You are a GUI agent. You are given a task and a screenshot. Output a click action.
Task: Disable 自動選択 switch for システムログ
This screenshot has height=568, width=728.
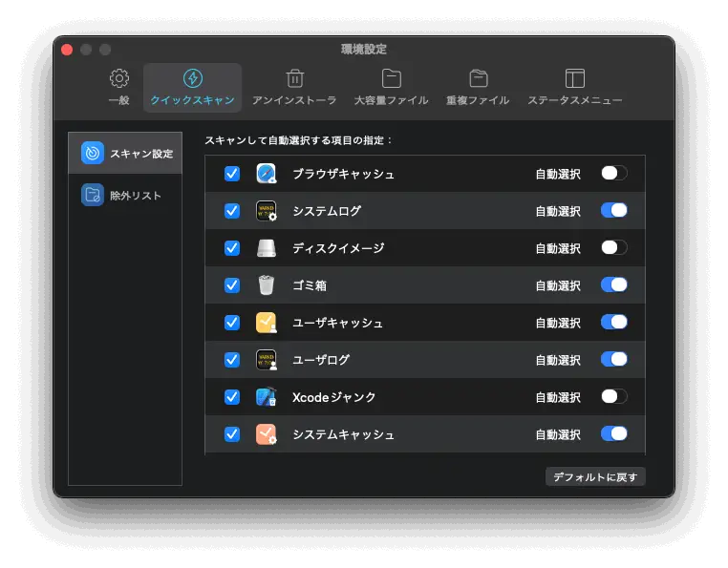(613, 210)
